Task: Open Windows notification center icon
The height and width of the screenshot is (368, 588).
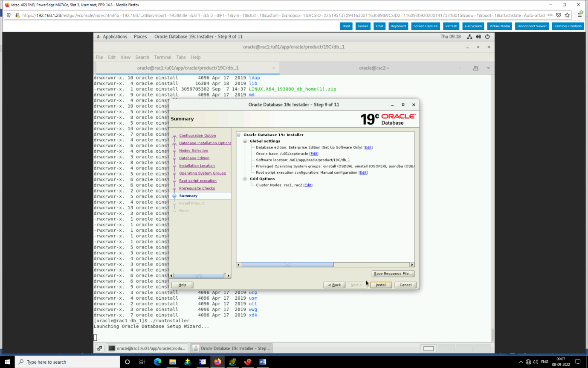Action: coord(578,362)
